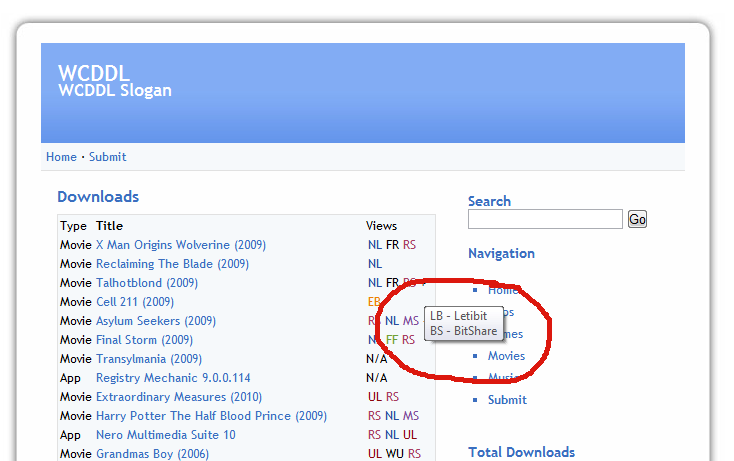734x461 pixels.
Task: Click the Home link in breadcrumb bar
Action: click(61, 157)
